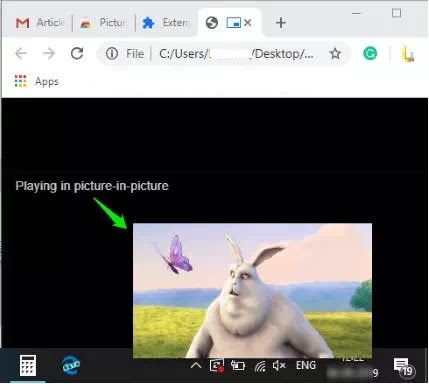This screenshot has width=429, height=384.
Task: Click the picture-in-picture video window
Action: [x=252, y=290]
